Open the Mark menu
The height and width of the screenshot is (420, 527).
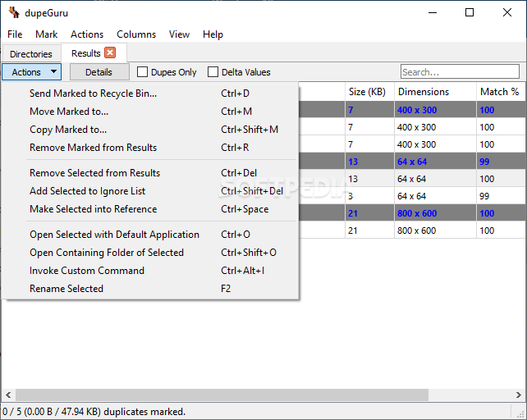click(47, 34)
